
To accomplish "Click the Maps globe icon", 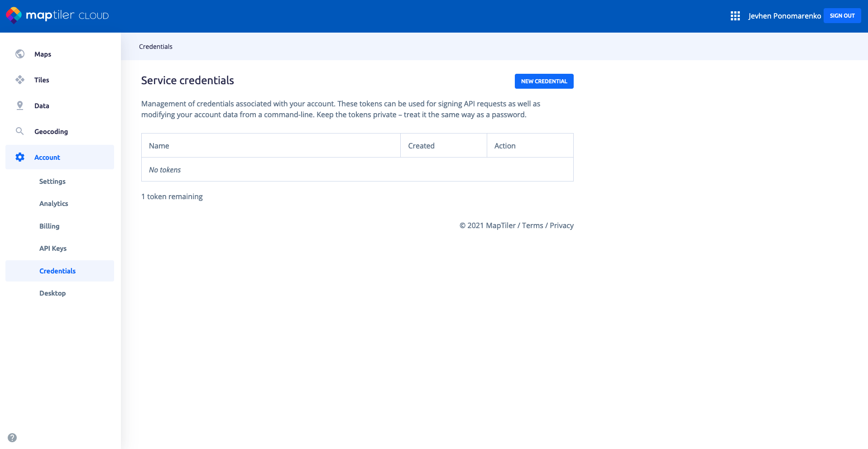I will (20, 54).
